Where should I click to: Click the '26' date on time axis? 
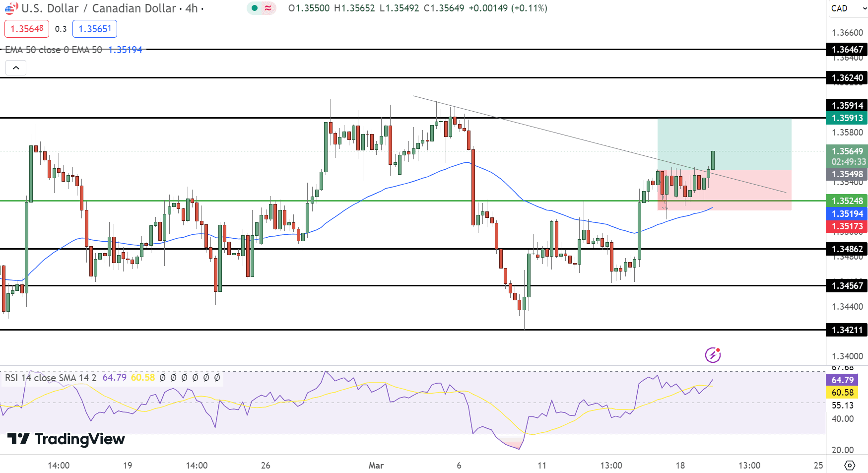tap(266, 466)
